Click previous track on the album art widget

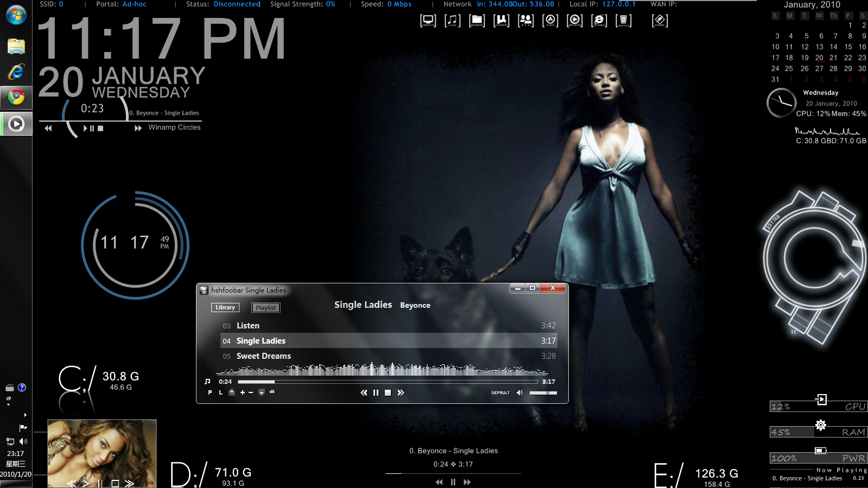[x=71, y=483]
